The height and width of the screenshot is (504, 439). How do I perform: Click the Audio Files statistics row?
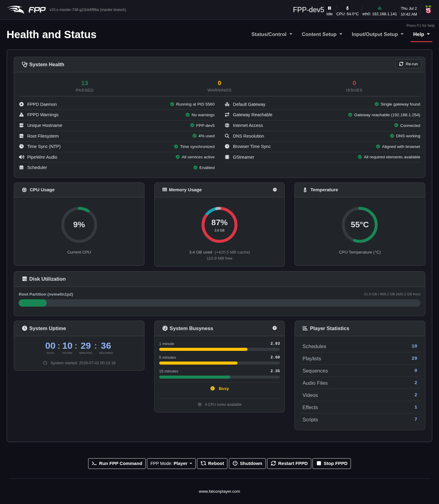pyautogui.click(x=360, y=383)
